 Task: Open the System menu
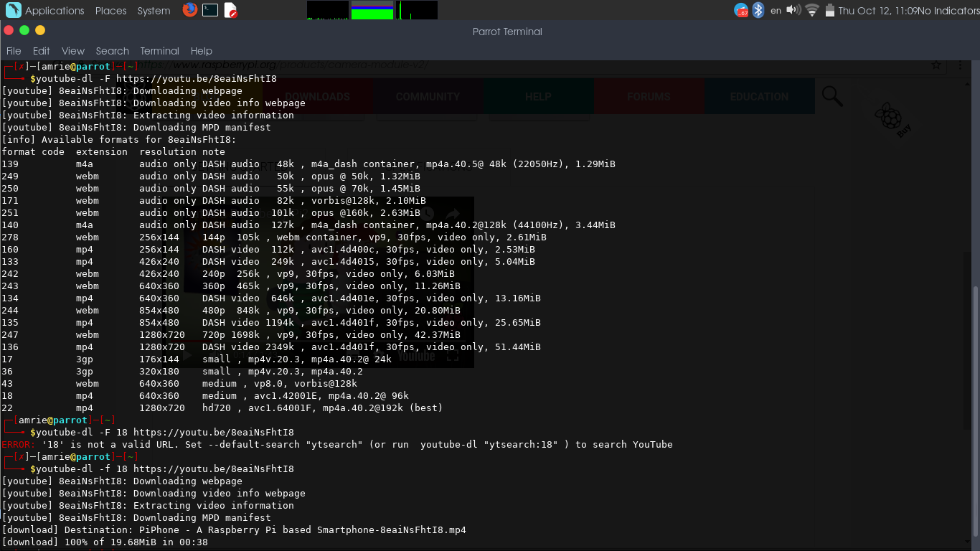pyautogui.click(x=154, y=11)
